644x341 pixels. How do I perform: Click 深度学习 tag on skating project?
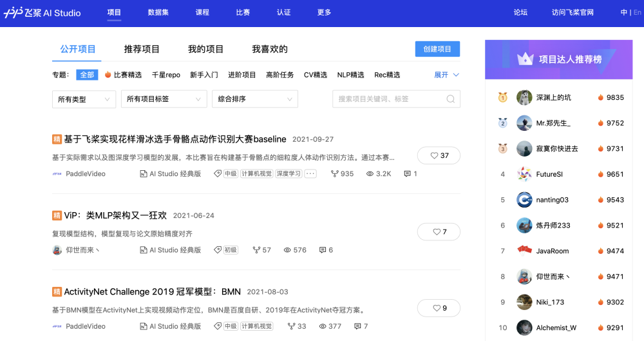click(289, 173)
